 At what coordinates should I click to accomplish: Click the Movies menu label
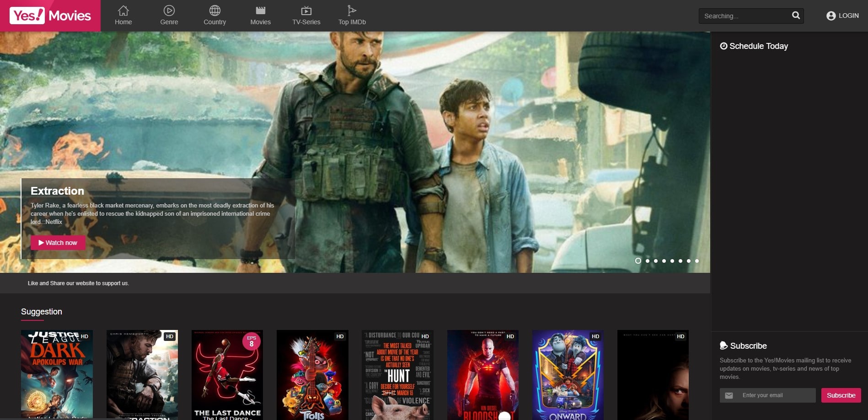pyautogui.click(x=261, y=22)
